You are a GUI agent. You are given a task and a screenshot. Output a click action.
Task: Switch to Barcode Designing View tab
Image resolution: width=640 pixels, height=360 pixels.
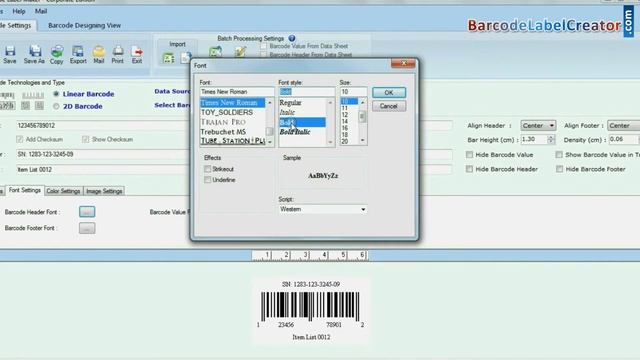84,25
